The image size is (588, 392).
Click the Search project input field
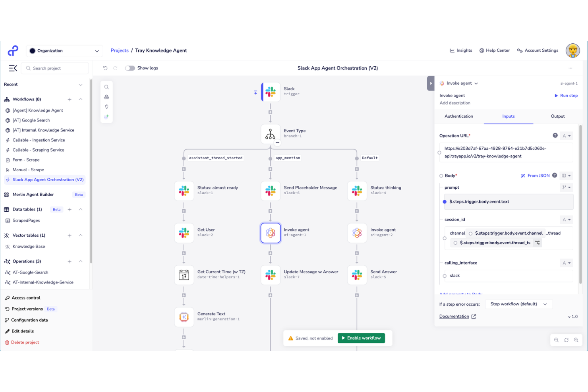(55, 68)
